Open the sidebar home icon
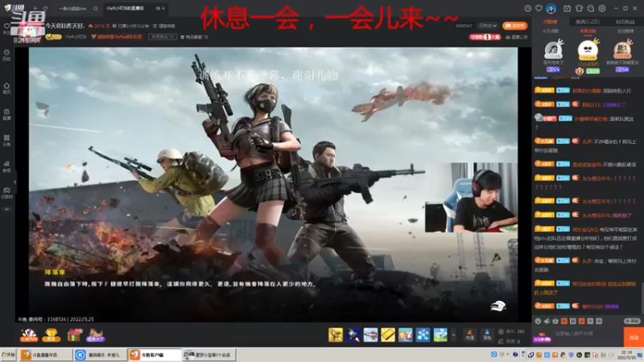The width and height of the screenshot is (644, 362). tap(6, 88)
